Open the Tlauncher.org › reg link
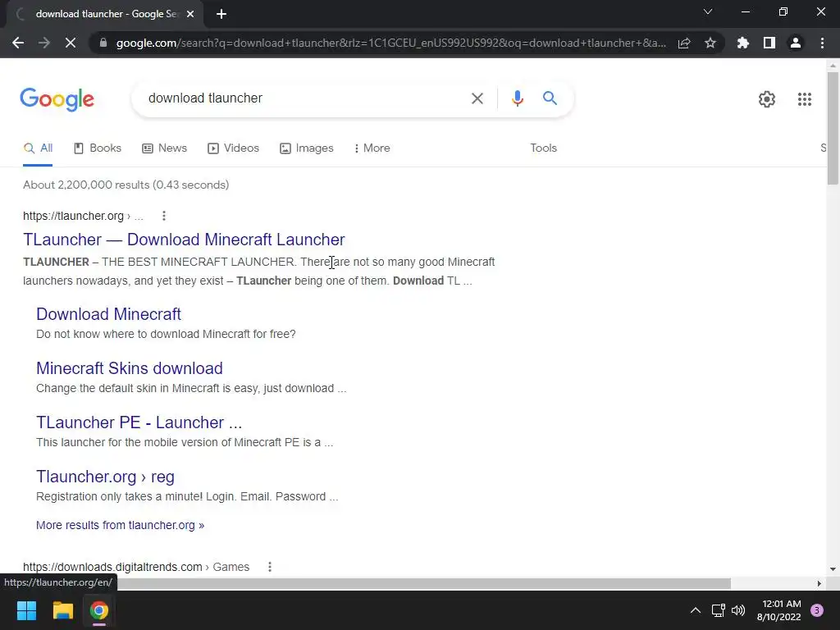Viewport: 840px width, 630px height. point(106,477)
